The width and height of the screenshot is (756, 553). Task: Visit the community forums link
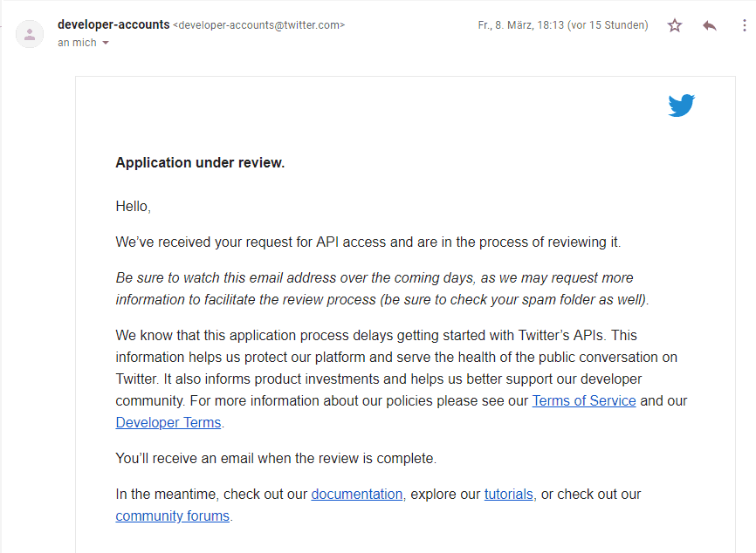tap(173, 515)
